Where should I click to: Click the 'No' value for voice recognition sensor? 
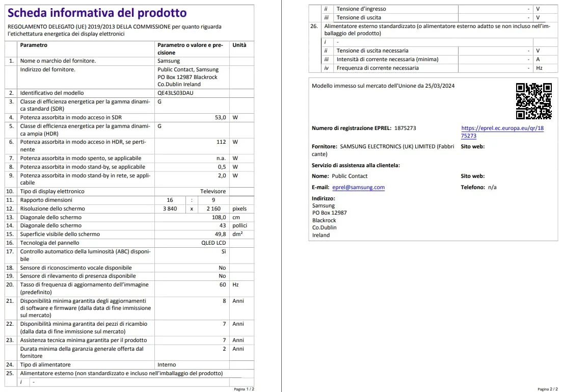click(x=222, y=268)
